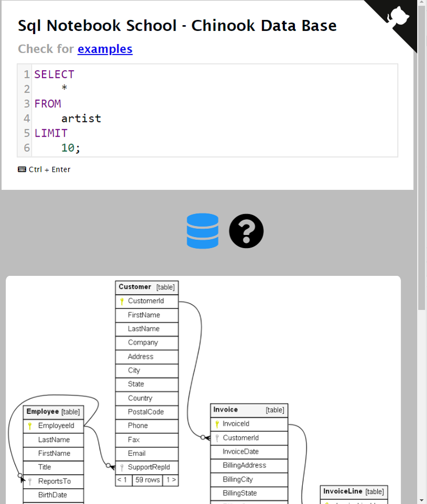Select the BillingCity field in Invoice table
This screenshot has width=427, height=504.
(x=249, y=479)
